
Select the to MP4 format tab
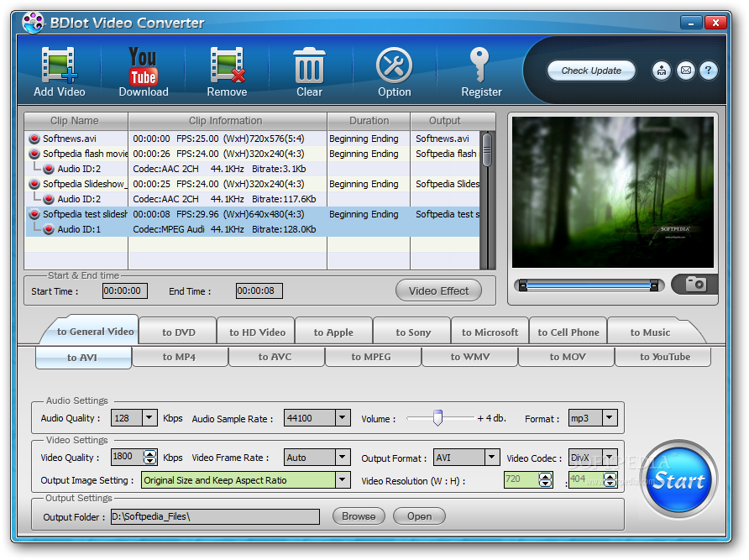coord(179,357)
